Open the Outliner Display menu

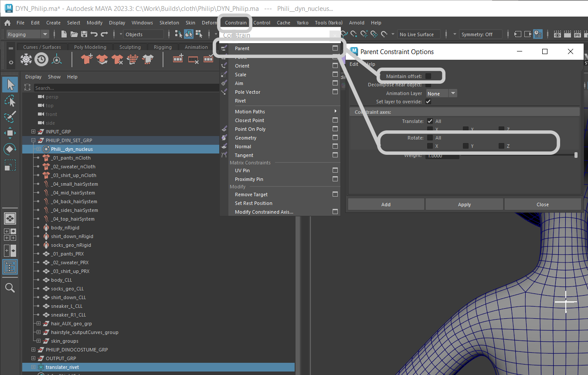pyautogui.click(x=33, y=77)
